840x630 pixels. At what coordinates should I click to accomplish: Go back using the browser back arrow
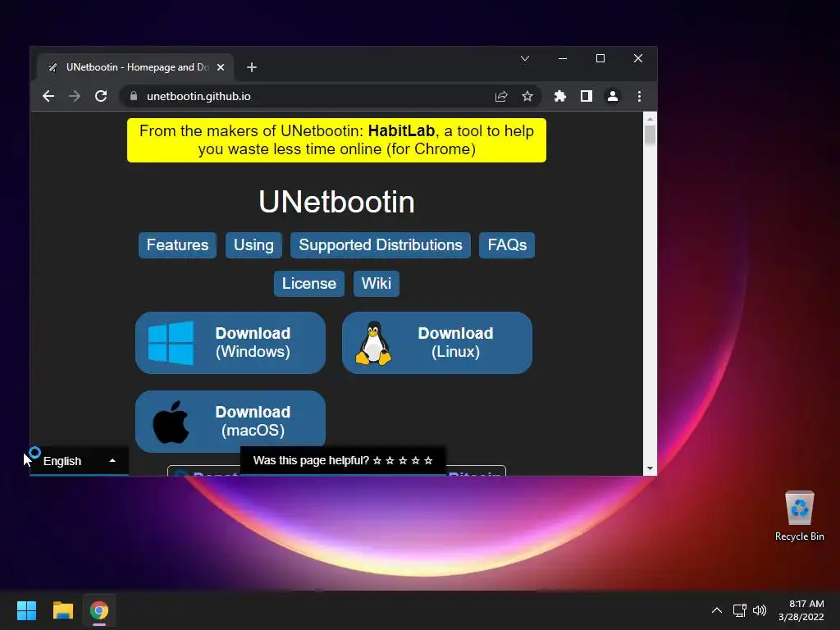[48, 96]
